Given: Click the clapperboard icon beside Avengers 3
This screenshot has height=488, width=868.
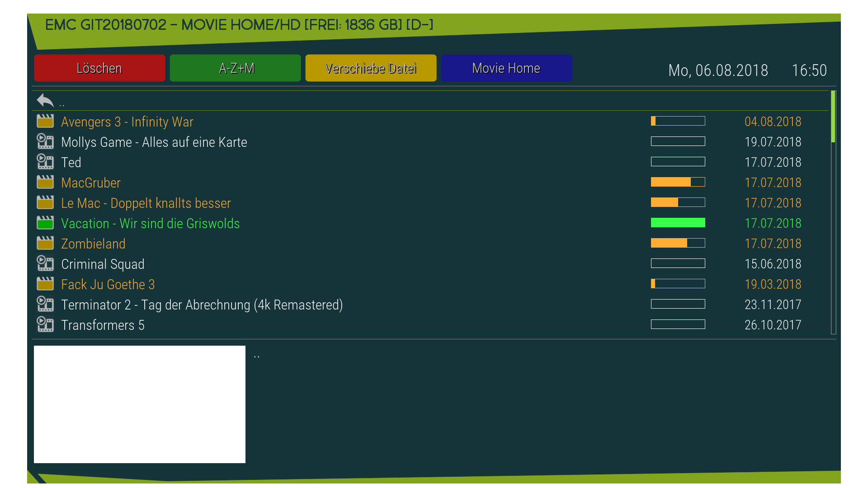Looking at the screenshot, I should 45,121.
